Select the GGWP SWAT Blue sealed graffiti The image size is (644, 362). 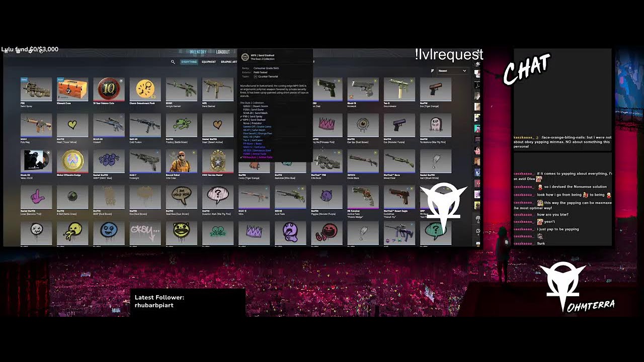109,161
